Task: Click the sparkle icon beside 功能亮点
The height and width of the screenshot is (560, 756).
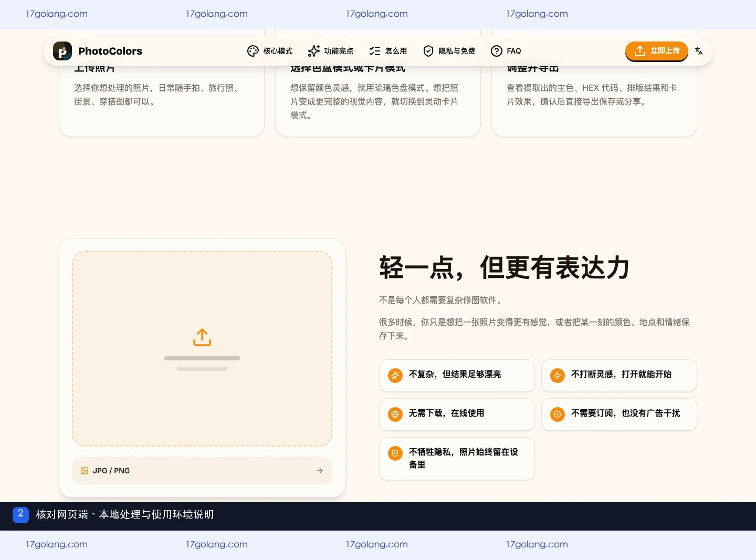Action: (314, 51)
